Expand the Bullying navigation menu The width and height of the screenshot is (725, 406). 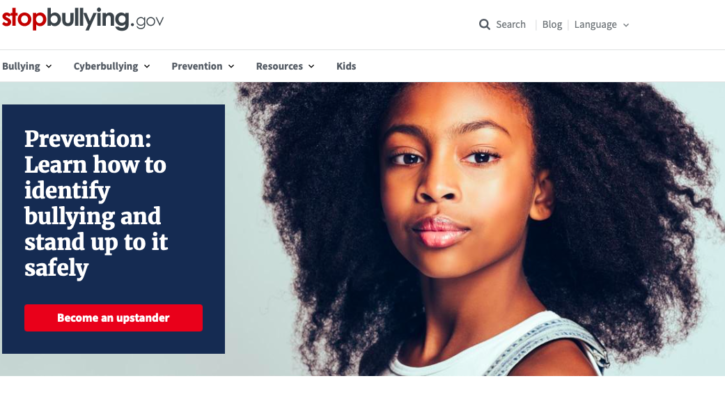pyautogui.click(x=27, y=66)
